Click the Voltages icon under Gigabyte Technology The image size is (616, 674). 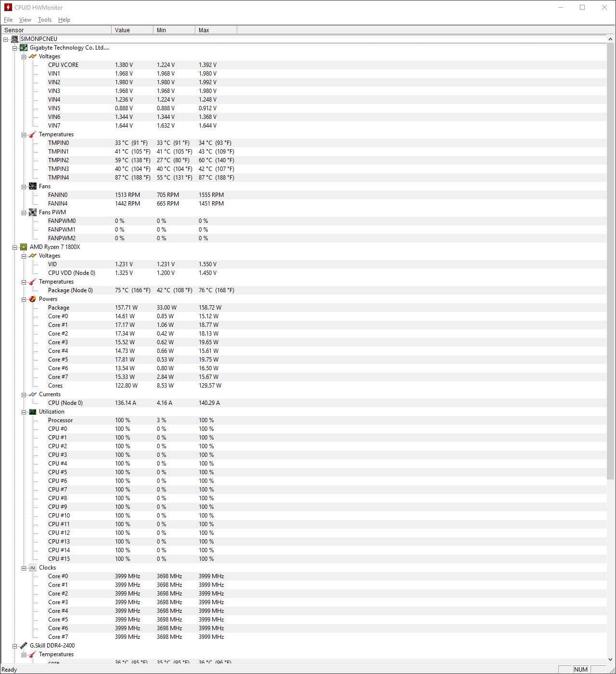[x=33, y=56]
